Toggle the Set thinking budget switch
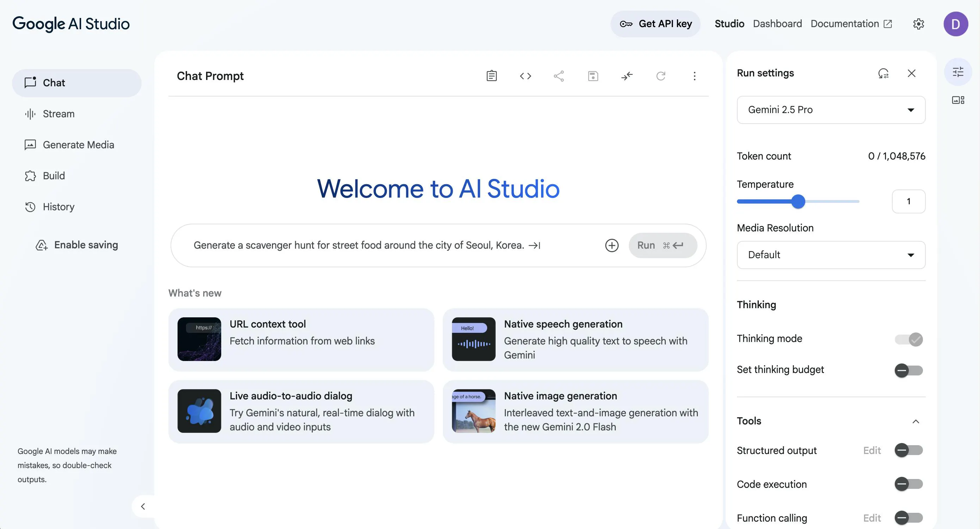 [x=908, y=370]
